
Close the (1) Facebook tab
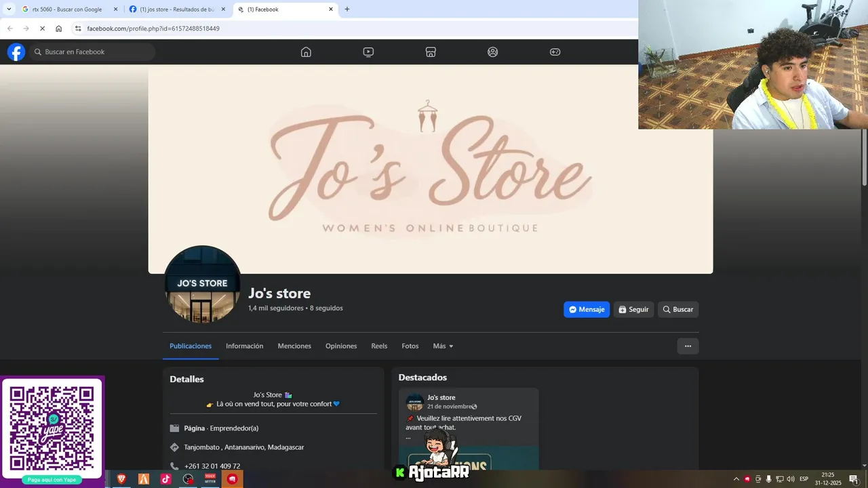(331, 9)
